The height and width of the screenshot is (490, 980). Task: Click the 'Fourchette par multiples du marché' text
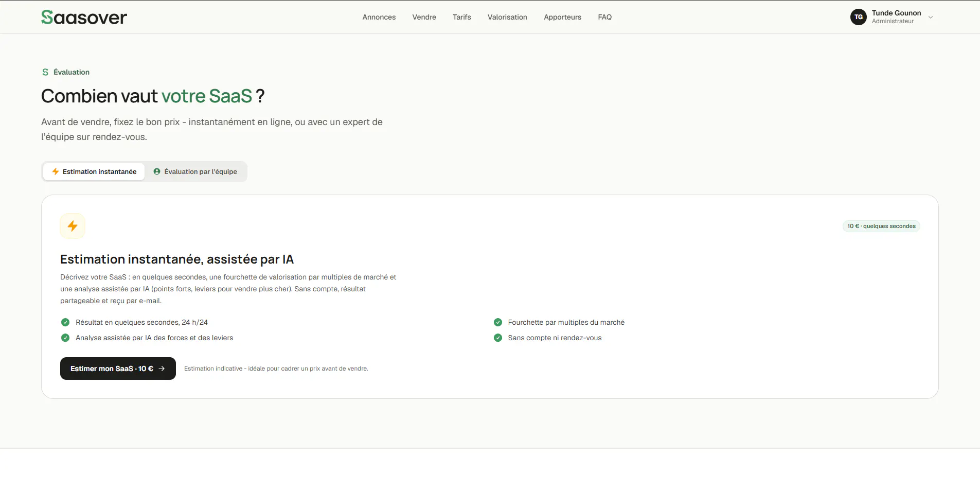tap(566, 322)
